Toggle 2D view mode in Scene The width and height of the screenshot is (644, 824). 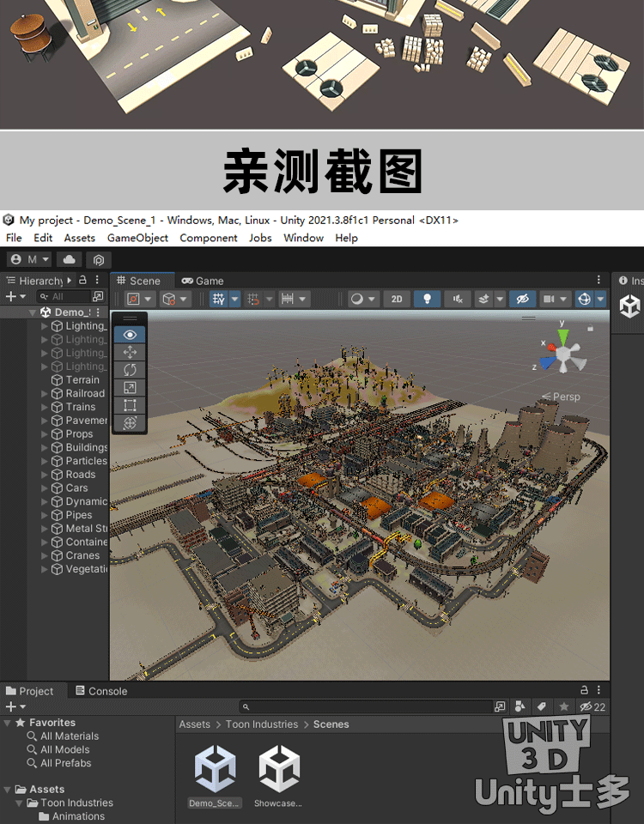point(396,299)
